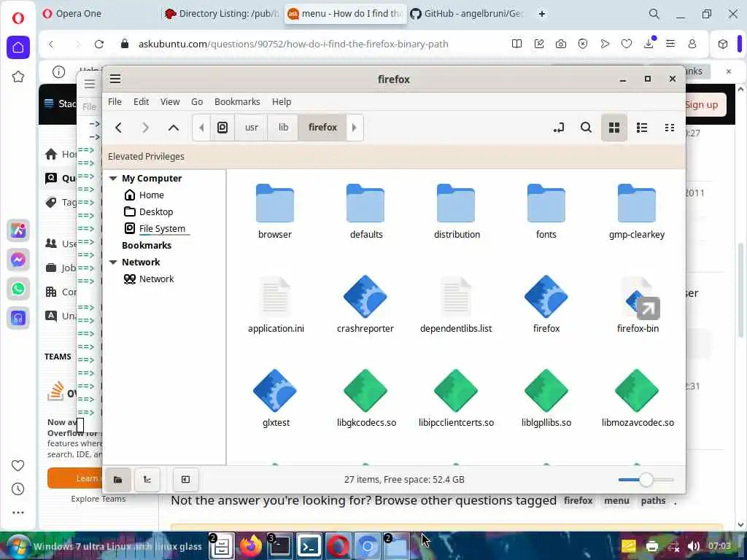The image size is (747, 560).
Task: Open new browser tab
Action: (542, 14)
